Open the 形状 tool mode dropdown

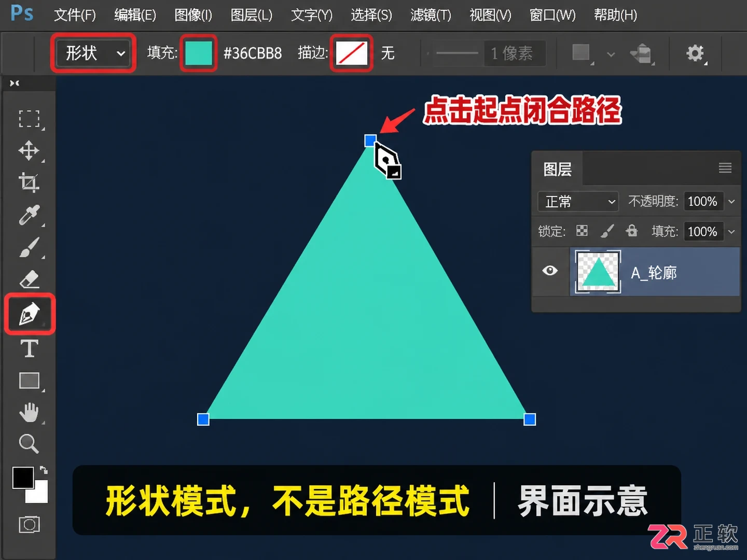tap(93, 53)
